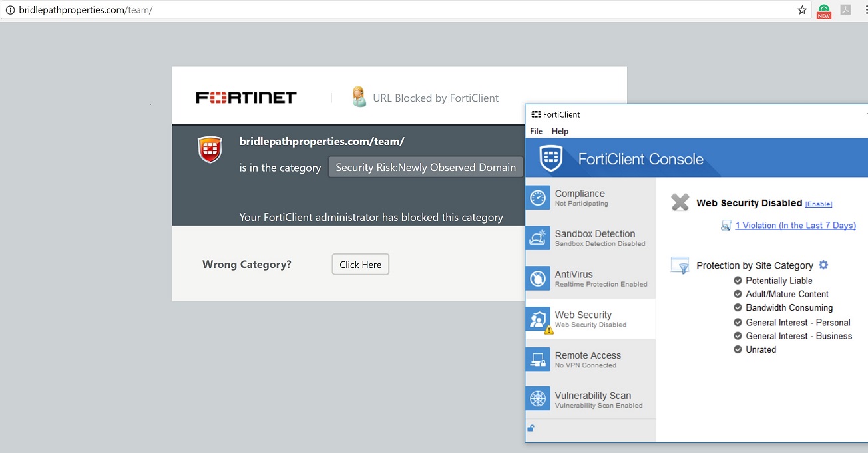This screenshot has height=453, width=868.
Task: Toggle the Adult/Mature Content category check
Action: [738, 294]
